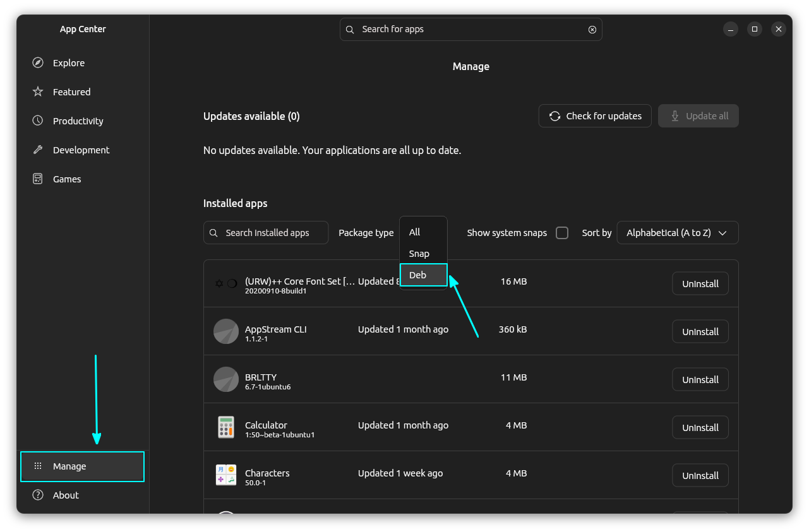Enable Show system snaps
This screenshot has height=532, width=809.
coord(561,232)
